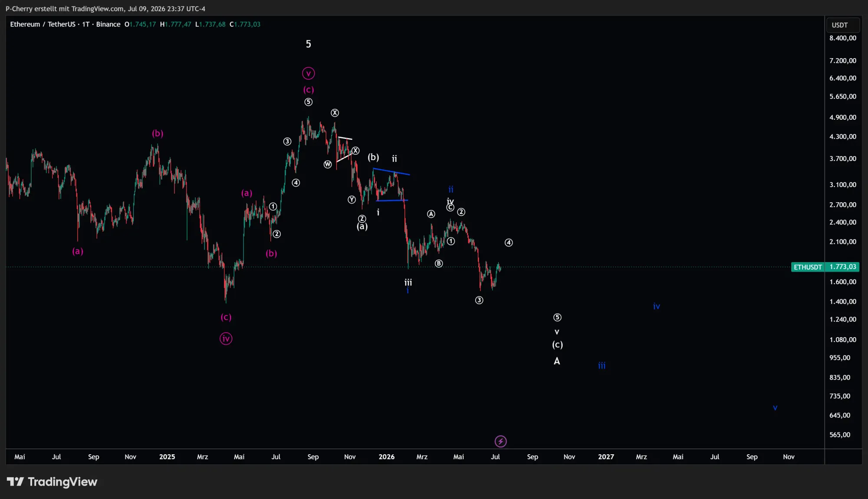The width and height of the screenshot is (868, 499).
Task: Select the pink circled v wave label
Action: click(x=308, y=73)
